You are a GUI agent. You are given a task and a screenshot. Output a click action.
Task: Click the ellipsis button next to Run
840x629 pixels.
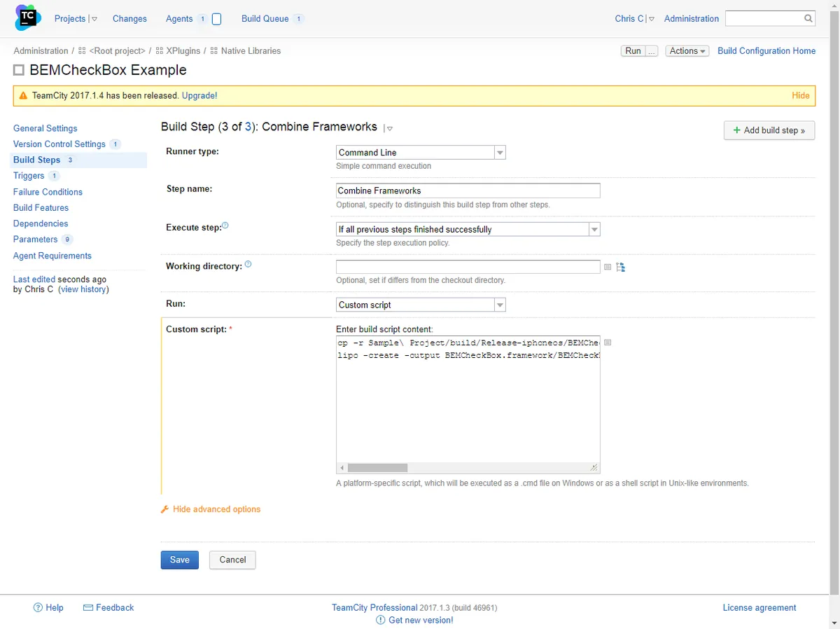coord(652,51)
